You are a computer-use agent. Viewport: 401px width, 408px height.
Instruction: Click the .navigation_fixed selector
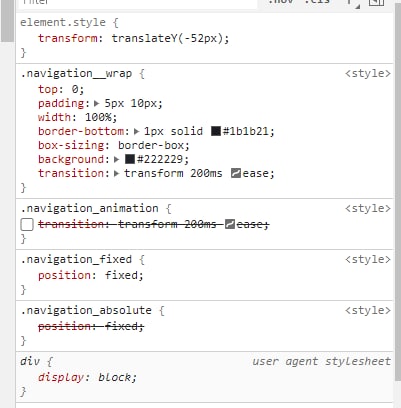[76, 259]
